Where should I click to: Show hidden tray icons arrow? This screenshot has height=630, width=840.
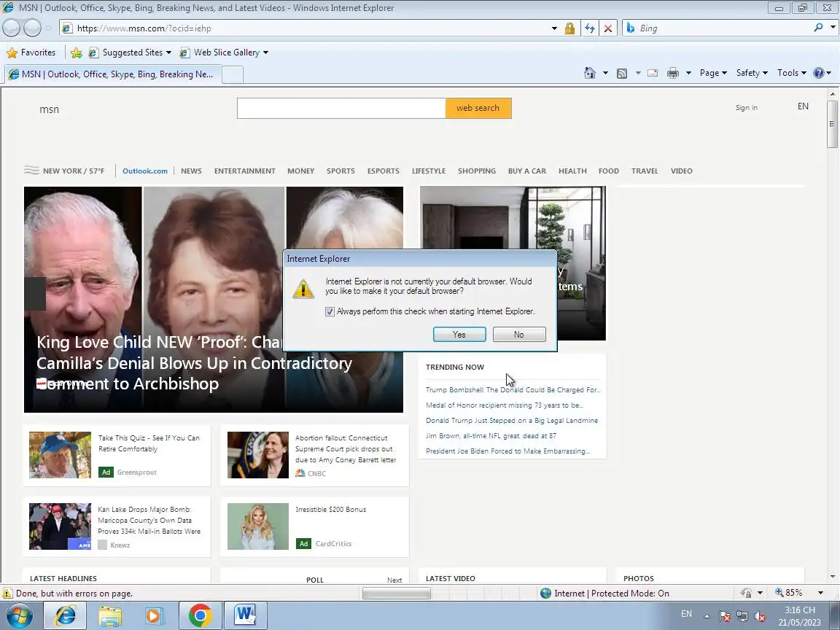tap(707, 617)
